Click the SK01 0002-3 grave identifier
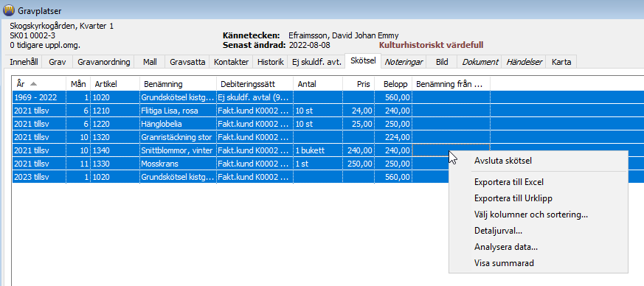The width and height of the screenshot is (644, 286). click(32, 35)
